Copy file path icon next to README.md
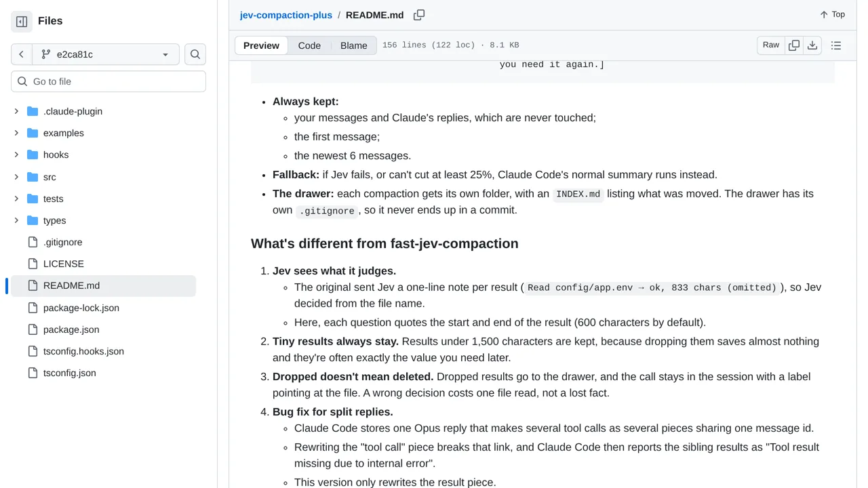Image resolution: width=868 pixels, height=488 pixels. tap(419, 15)
